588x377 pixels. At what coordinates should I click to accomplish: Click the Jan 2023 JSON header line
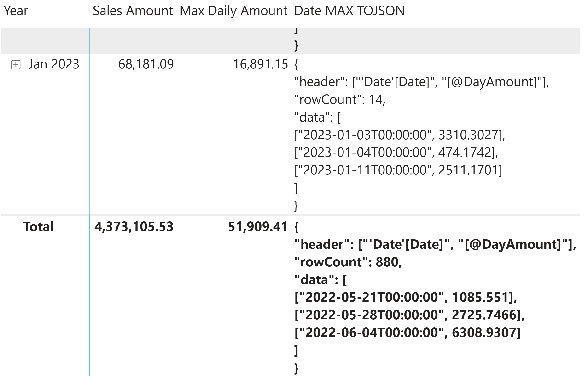pyautogui.click(x=421, y=82)
